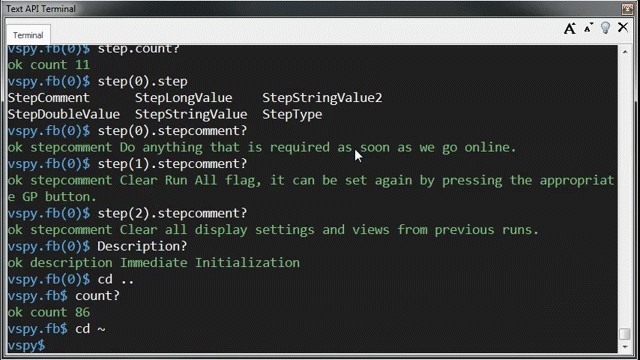Click the 'Immediate Initialization' description output

[x=210, y=262]
